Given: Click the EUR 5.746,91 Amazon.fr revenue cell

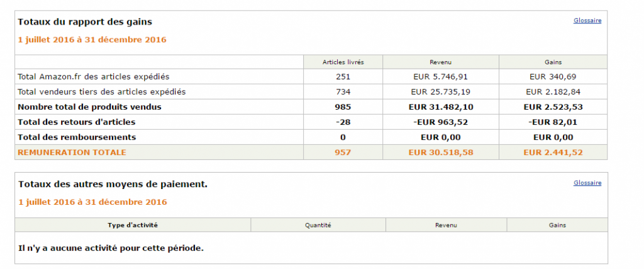Looking at the screenshot, I should 441,77.
